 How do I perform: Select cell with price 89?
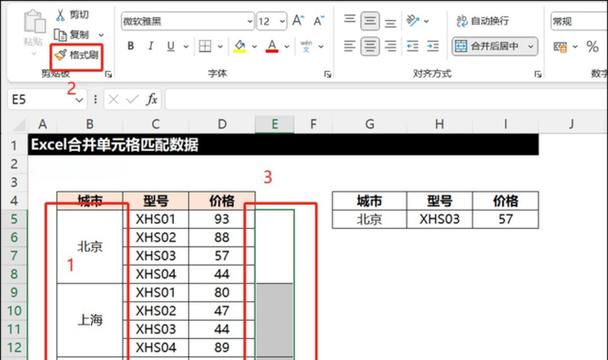pyautogui.click(x=222, y=347)
